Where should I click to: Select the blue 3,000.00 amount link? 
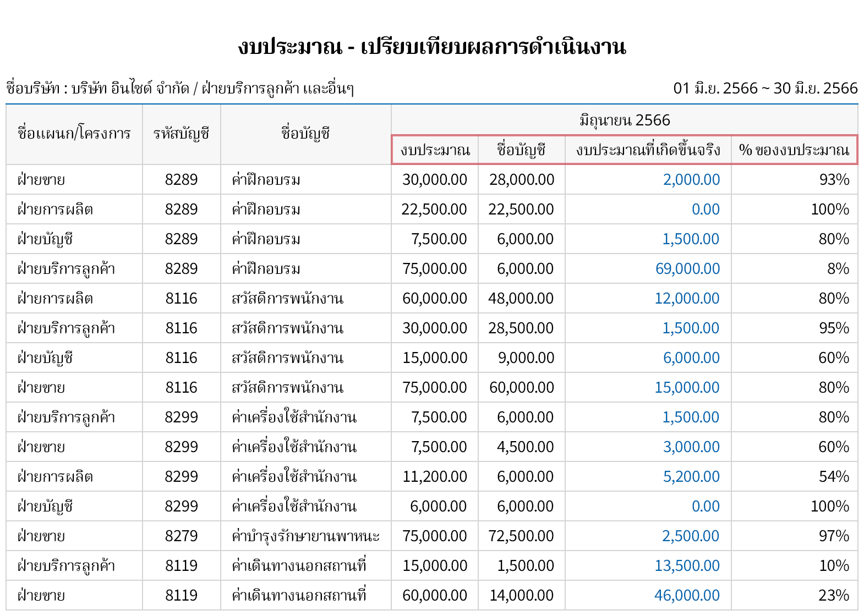[x=691, y=447]
